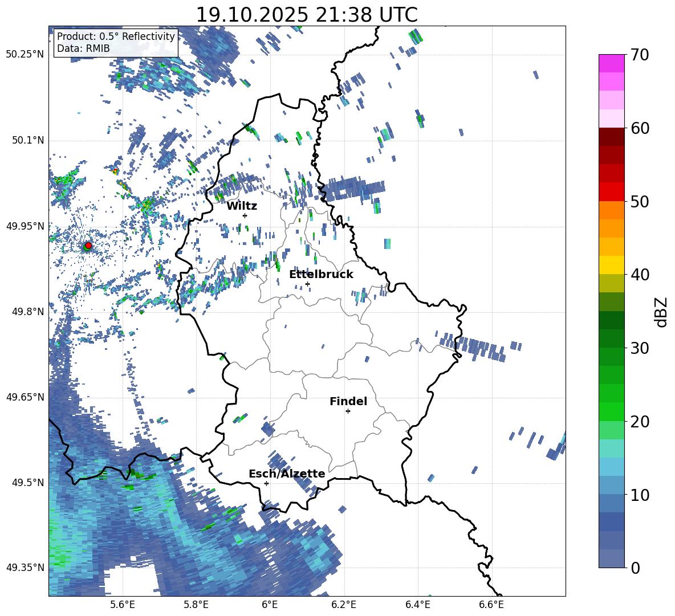Click the red radar site marker
Image resolution: width=675 pixels, height=616 pixels.
88,246
